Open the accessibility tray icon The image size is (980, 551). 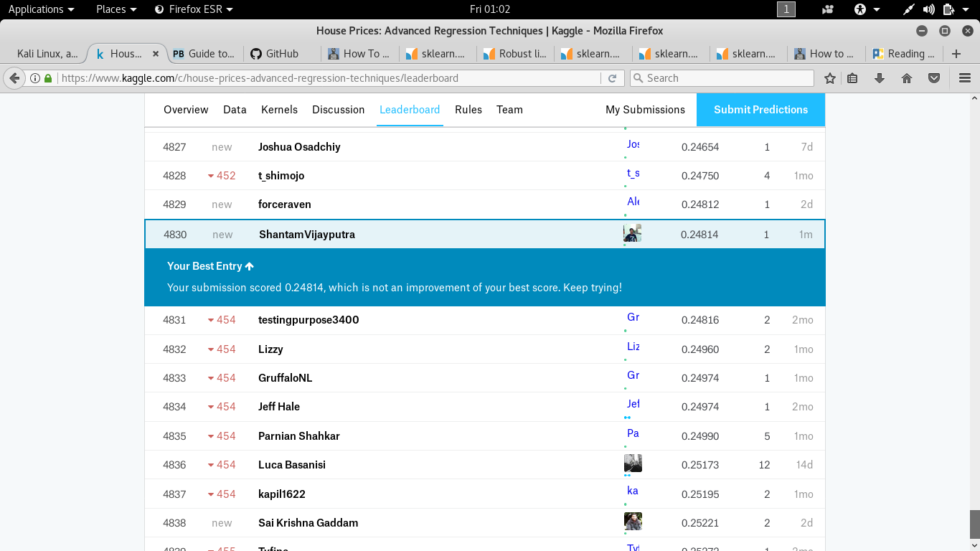[x=860, y=9]
